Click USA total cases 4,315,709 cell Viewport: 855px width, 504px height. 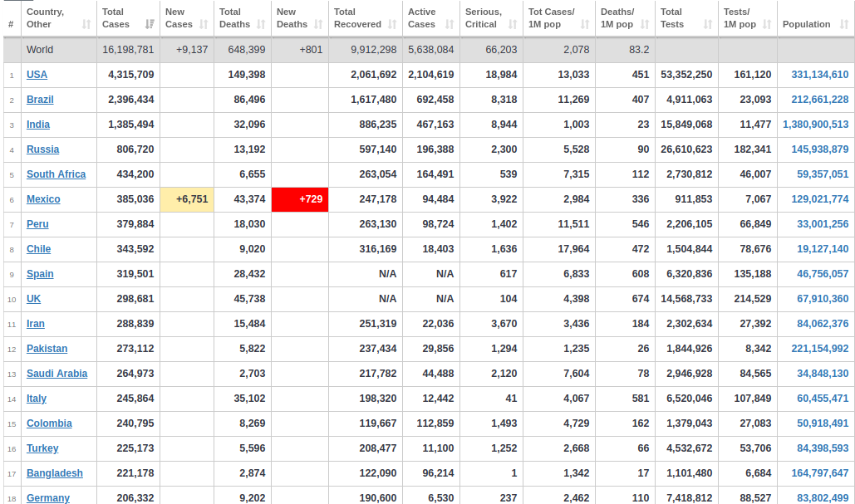[x=128, y=75]
